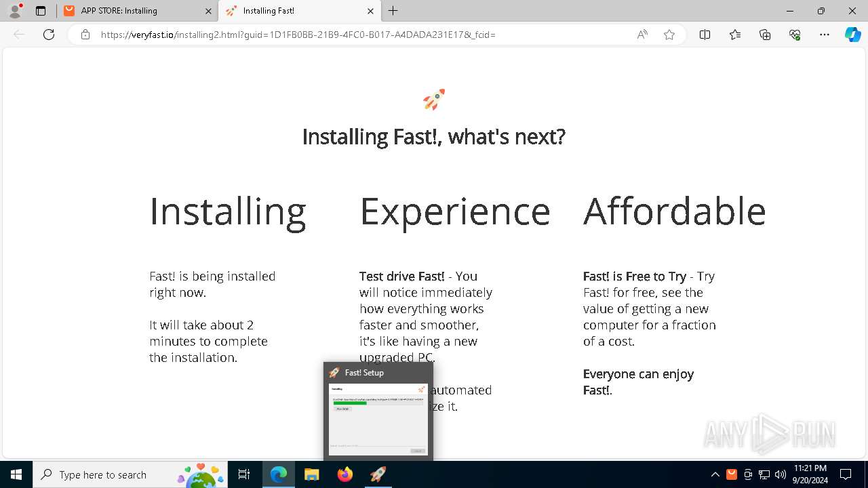Open the clock showing 11:21 PM
Viewport: 868px width, 488px height.
coord(810,474)
